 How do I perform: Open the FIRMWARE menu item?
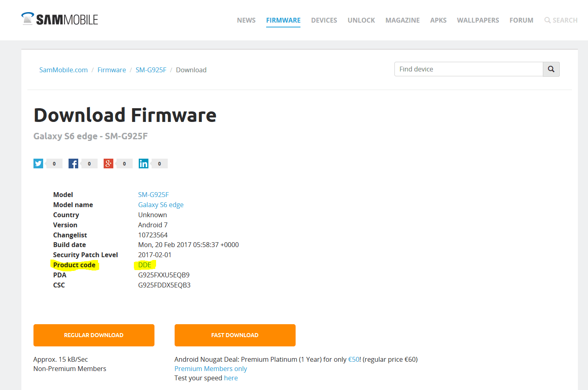coord(283,20)
